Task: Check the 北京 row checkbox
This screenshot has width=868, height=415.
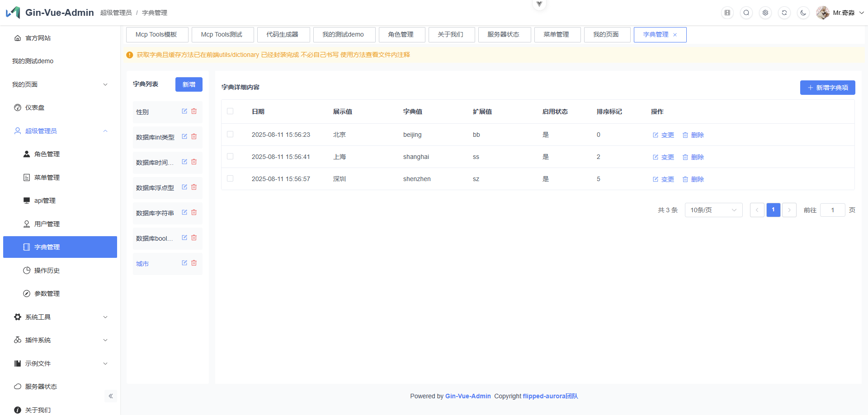Action: tap(230, 134)
